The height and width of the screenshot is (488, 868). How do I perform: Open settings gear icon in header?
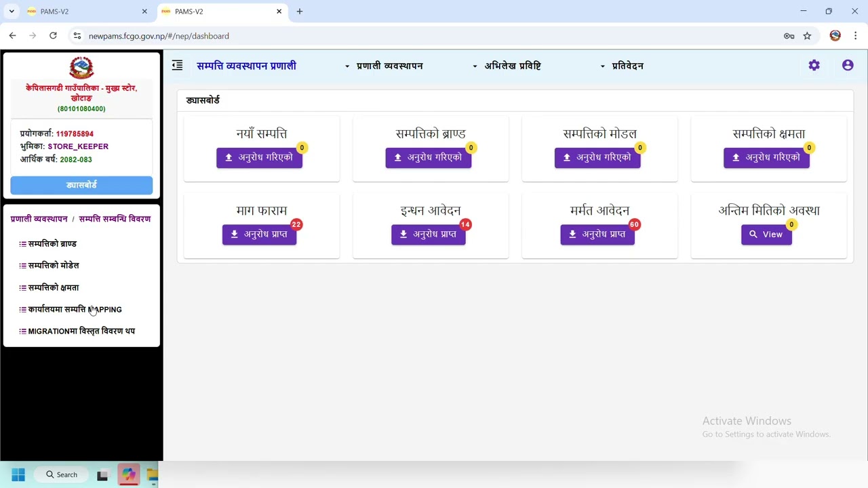[814, 66]
